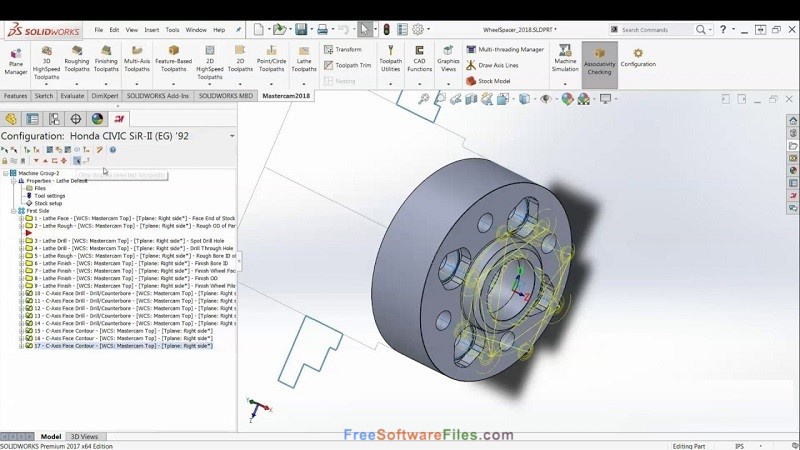Open Multi-threading Manager
Image resolution: width=800 pixels, height=450 pixels.
click(505, 49)
